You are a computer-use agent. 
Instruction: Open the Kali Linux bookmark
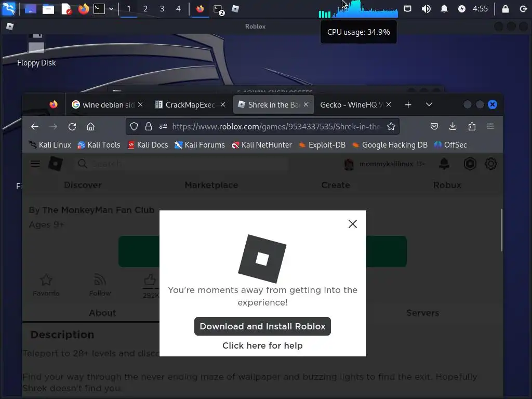click(x=50, y=145)
